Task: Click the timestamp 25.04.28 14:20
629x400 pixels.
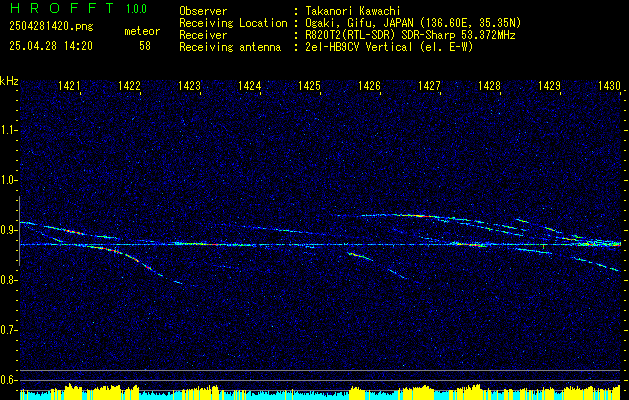Action: coord(51,46)
